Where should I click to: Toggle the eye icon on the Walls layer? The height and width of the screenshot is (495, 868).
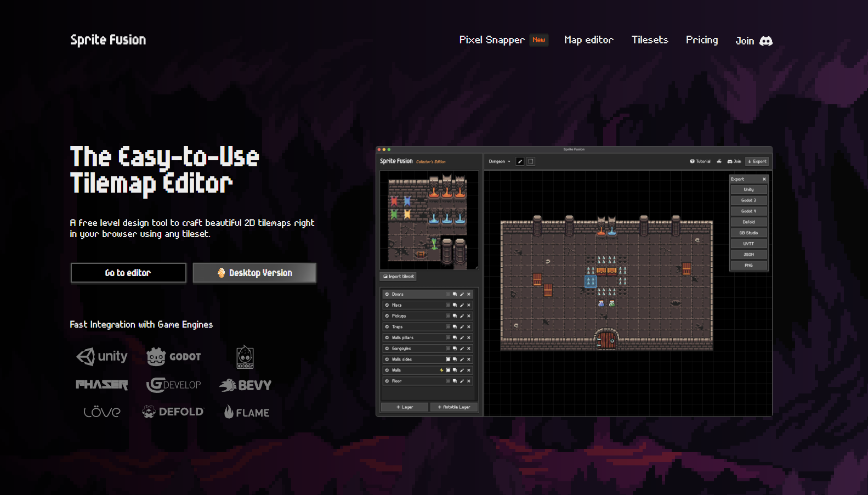coord(387,370)
